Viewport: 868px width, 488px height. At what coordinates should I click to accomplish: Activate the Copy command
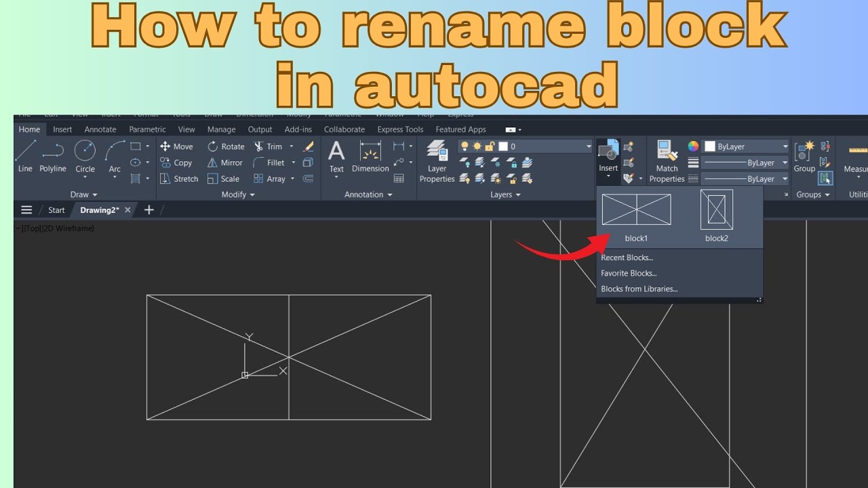coord(176,163)
